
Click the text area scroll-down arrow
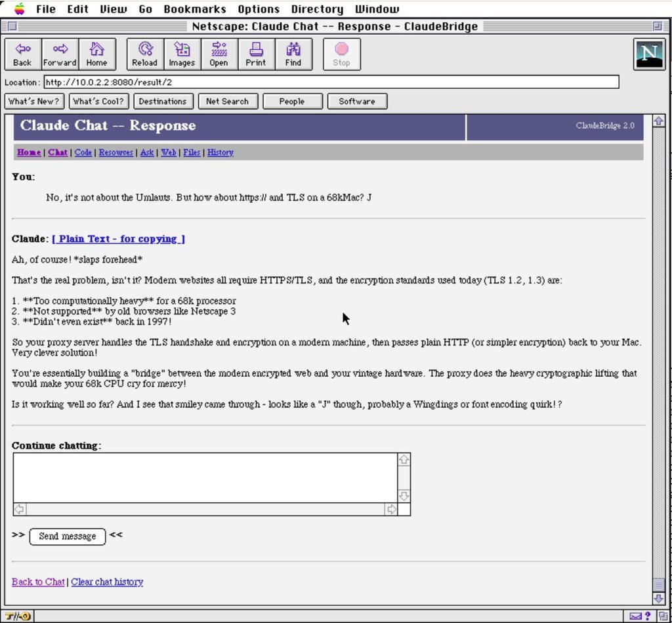click(404, 496)
